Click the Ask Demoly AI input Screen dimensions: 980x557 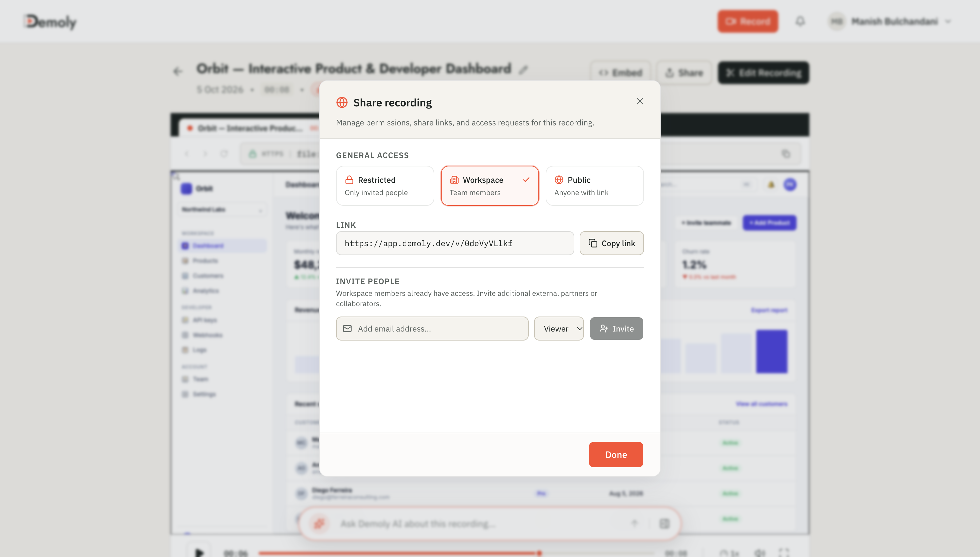coord(482,524)
